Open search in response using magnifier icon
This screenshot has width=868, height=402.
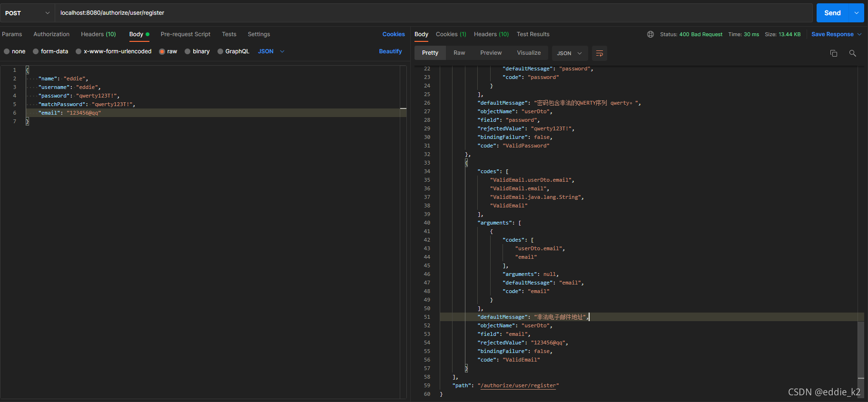[853, 53]
